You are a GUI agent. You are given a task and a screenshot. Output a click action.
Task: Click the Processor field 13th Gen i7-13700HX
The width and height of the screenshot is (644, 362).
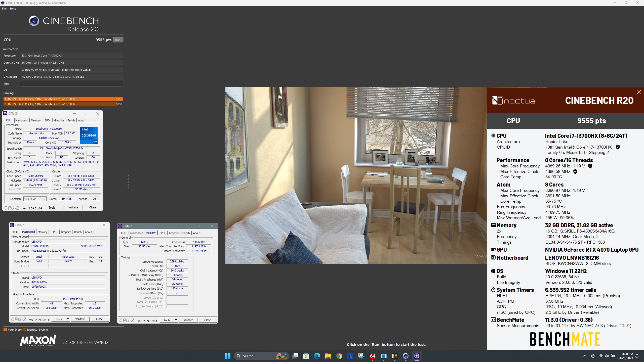(72, 56)
